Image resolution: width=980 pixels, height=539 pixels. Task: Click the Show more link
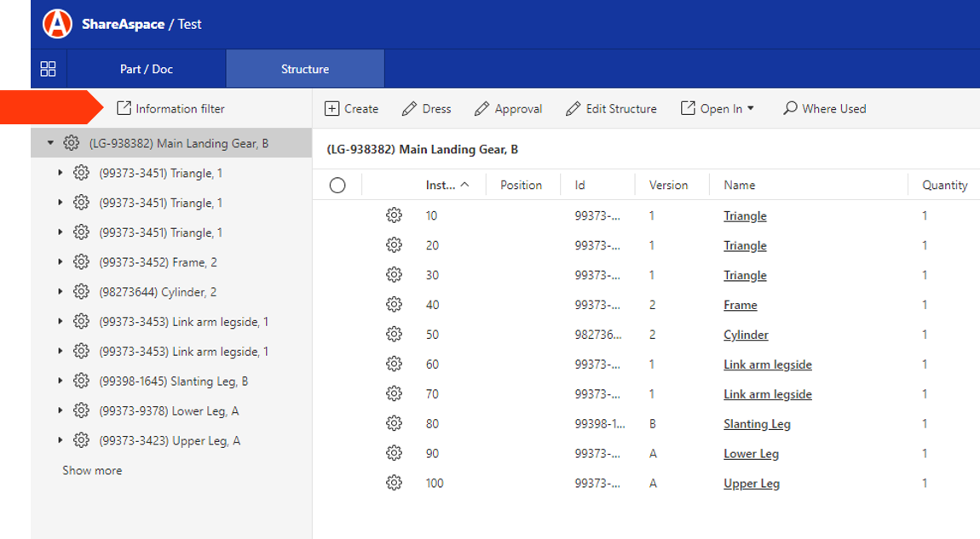coord(92,470)
